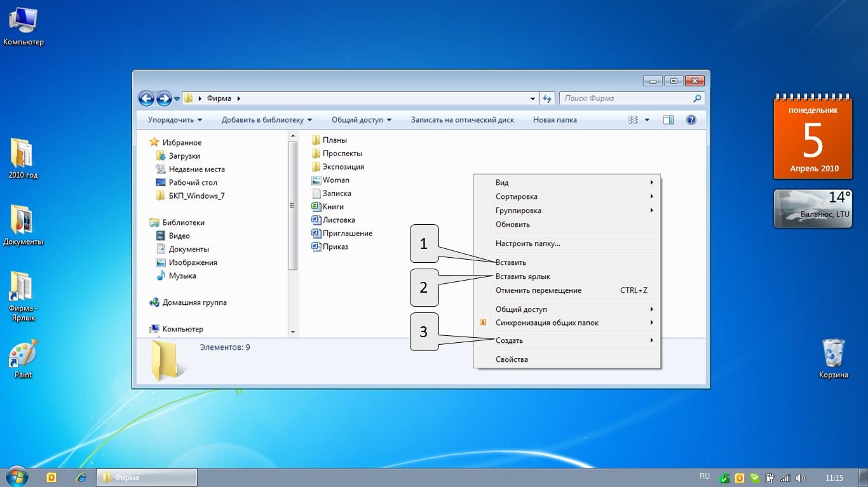Click the Forward navigation arrow button

(x=163, y=98)
